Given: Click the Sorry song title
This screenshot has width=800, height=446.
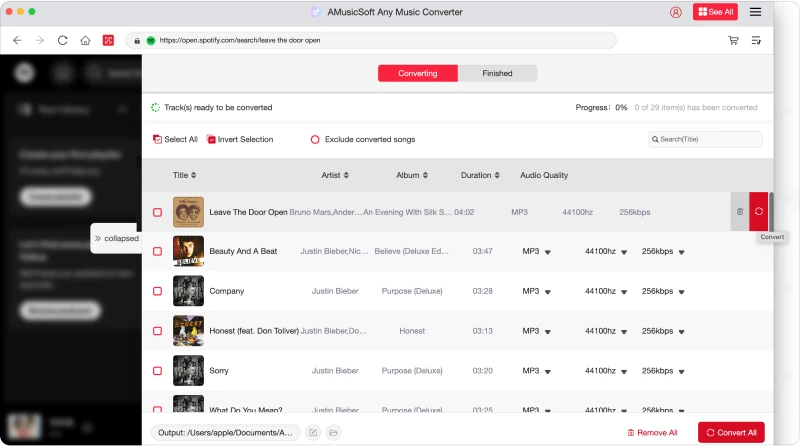Looking at the screenshot, I should click(x=219, y=371).
